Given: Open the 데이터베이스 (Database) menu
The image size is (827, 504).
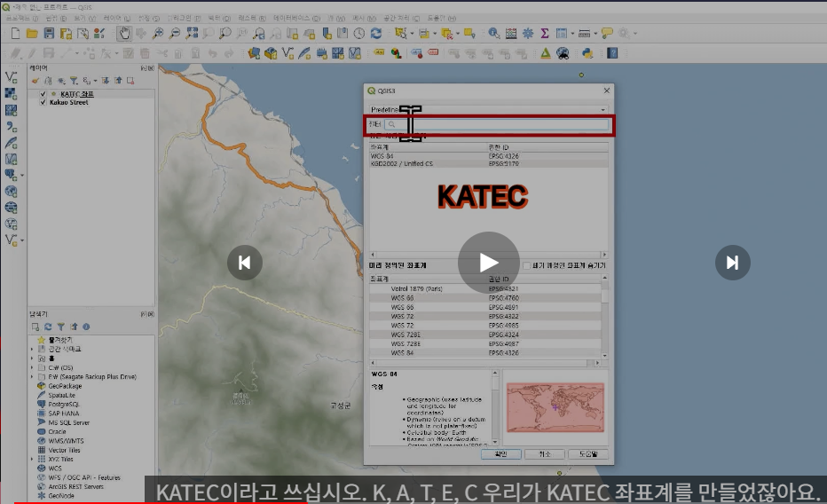Looking at the screenshot, I should (296, 19).
